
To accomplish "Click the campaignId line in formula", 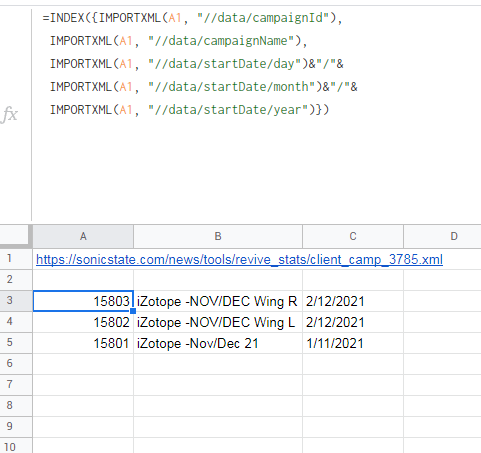I will [192, 18].
